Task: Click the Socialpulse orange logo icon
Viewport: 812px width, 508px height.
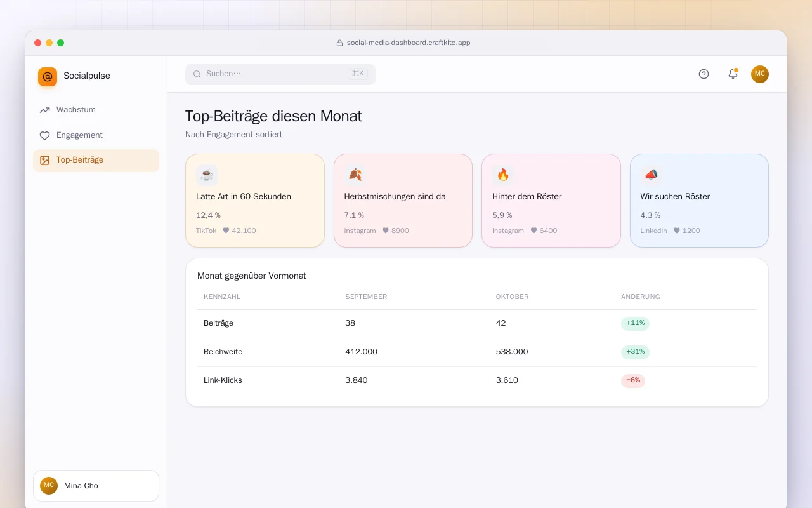Action: [x=48, y=77]
